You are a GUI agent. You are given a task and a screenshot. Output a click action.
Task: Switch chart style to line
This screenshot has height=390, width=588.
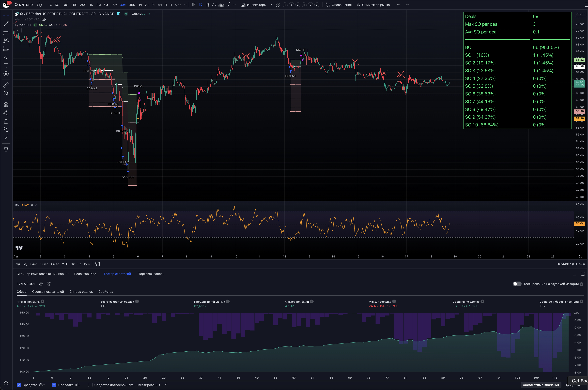[214, 5]
